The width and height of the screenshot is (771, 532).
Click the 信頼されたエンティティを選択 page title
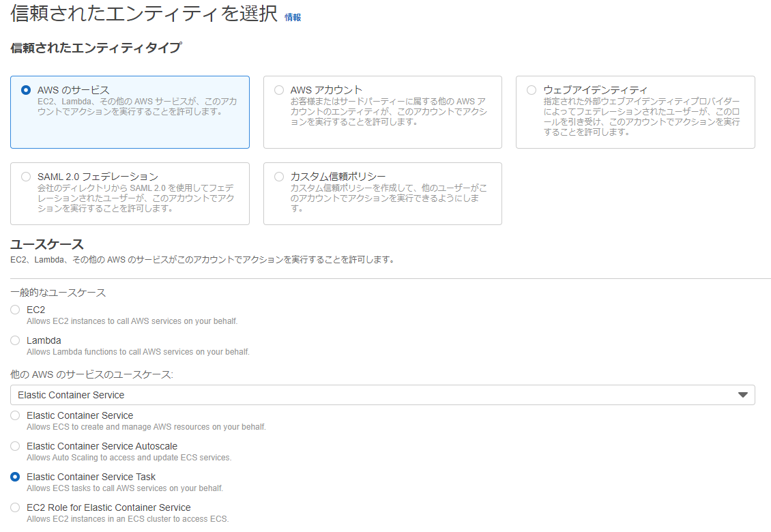click(x=144, y=13)
